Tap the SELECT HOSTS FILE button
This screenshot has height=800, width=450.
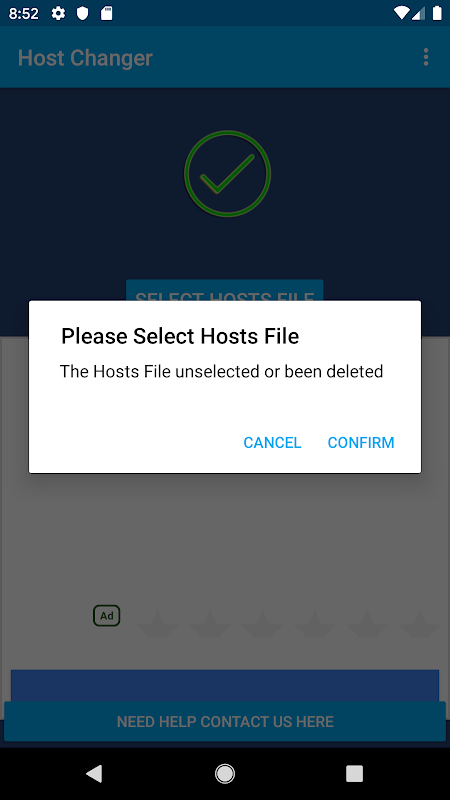pos(224,291)
